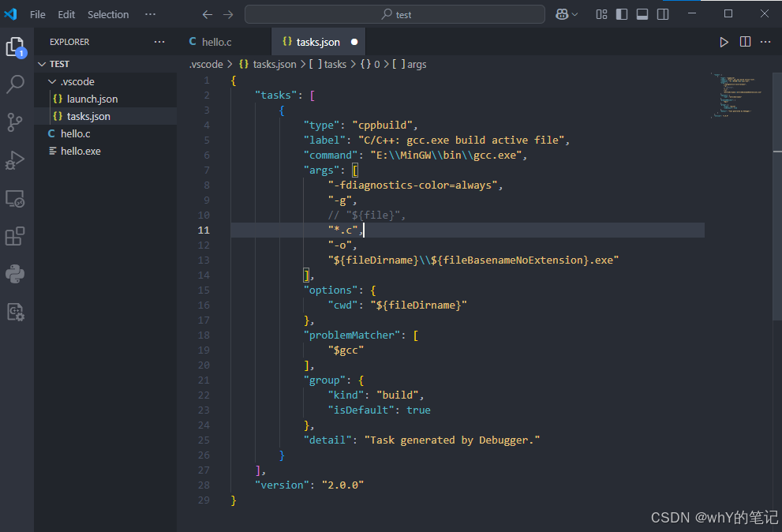Click the "label" key on line 5
782x532 pixels.
point(324,140)
